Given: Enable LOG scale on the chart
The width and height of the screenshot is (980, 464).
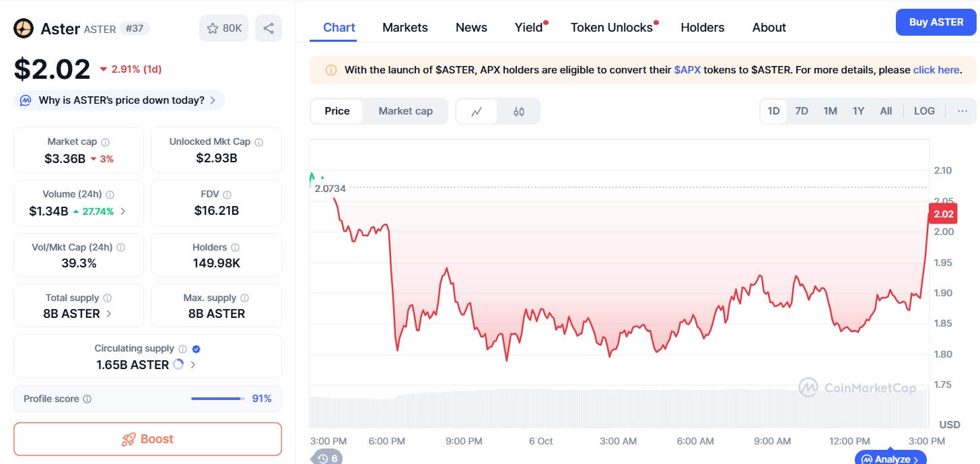Looking at the screenshot, I should (924, 110).
